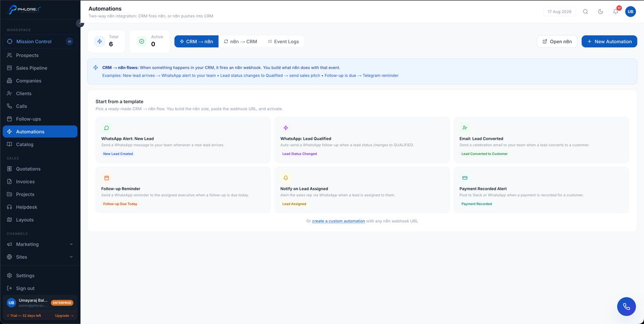Screen dimensions: 644x324
Task: Switch to CRM → n8n tab
Action: click(196, 42)
